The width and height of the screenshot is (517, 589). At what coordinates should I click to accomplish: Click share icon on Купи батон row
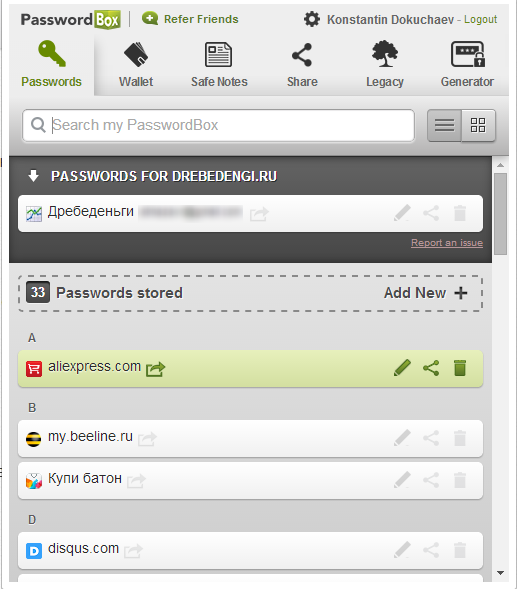tap(431, 480)
